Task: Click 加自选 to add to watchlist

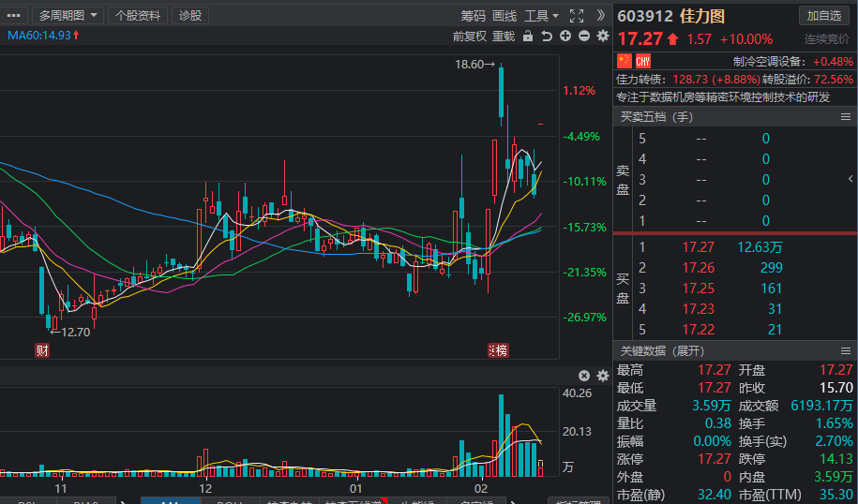Action: [823, 15]
